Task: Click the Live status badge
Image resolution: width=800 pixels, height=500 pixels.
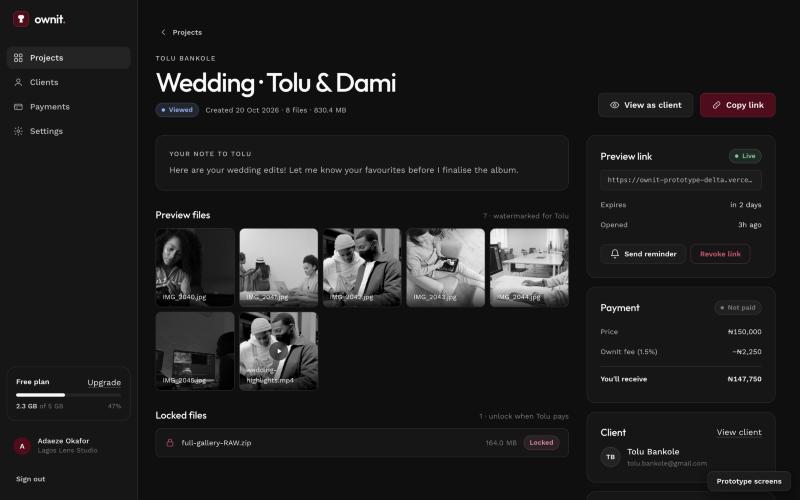Action: tap(745, 156)
